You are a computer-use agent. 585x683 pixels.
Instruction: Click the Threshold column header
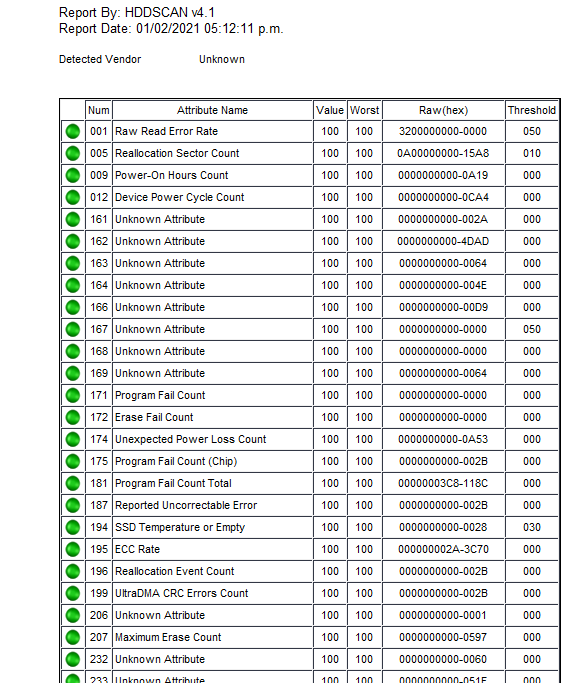pyautogui.click(x=532, y=110)
